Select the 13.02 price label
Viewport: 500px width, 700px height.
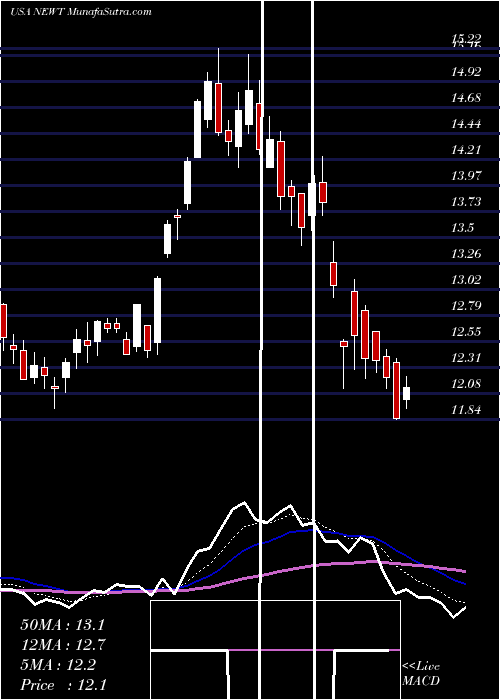466,279
